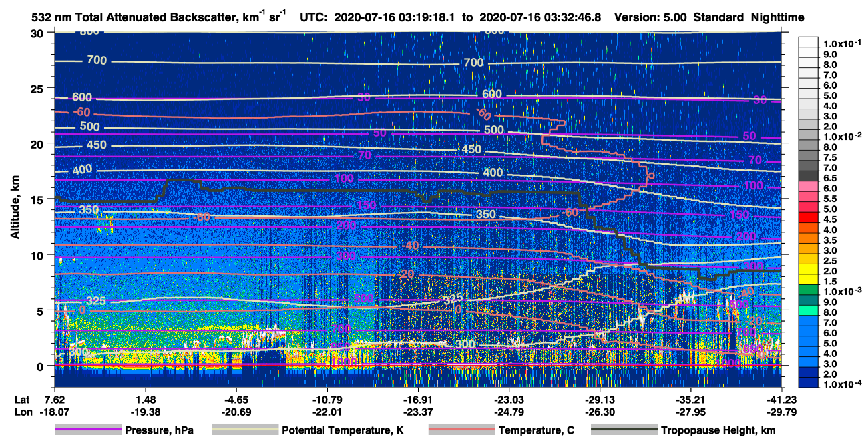Click the white 1.0x10-1 colorbar swatch
This screenshot has width=868, height=445.
tap(809, 41)
